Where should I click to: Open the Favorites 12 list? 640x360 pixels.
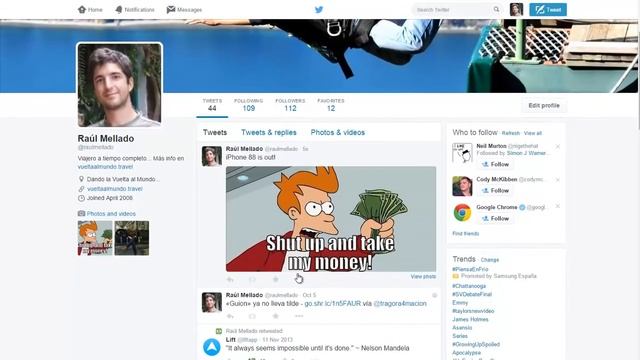click(331, 105)
